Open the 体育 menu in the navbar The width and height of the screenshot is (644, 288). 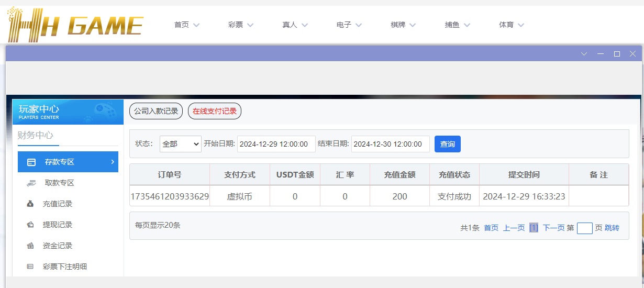[511, 25]
